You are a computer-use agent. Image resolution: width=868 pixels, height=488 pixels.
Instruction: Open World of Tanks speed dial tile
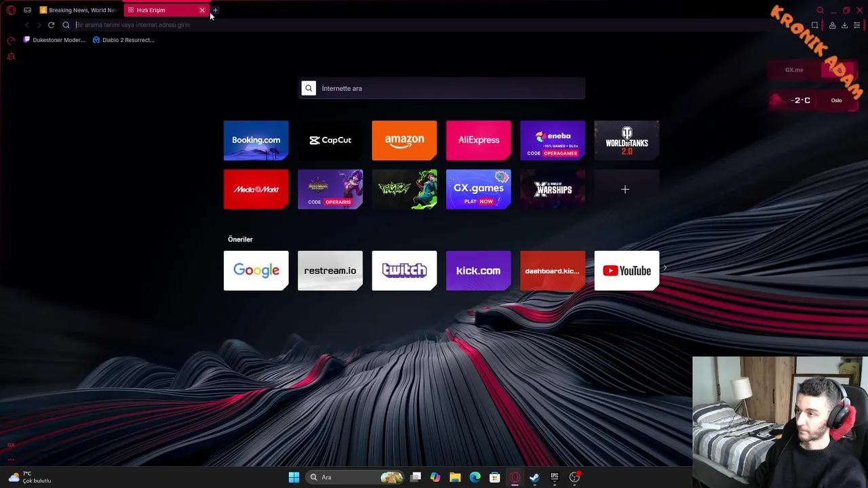click(x=627, y=140)
